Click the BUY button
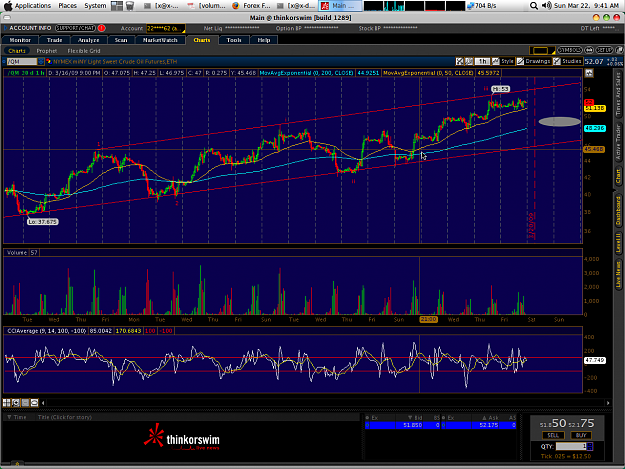The height and width of the screenshot is (469, 625). click(x=581, y=435)
